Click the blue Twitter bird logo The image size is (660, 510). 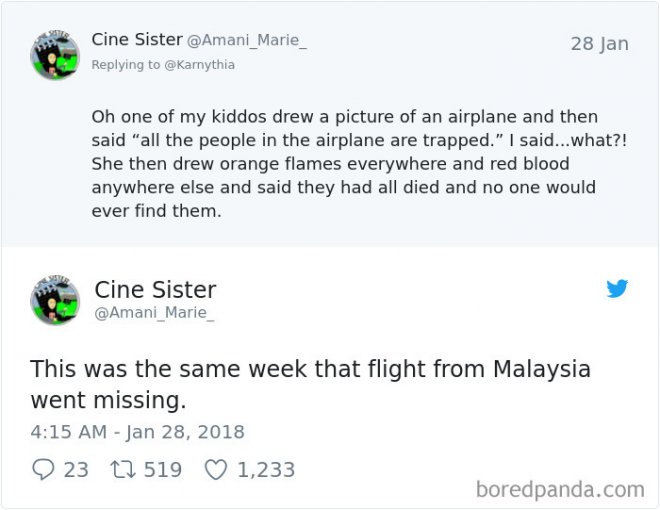coord(617,289)
